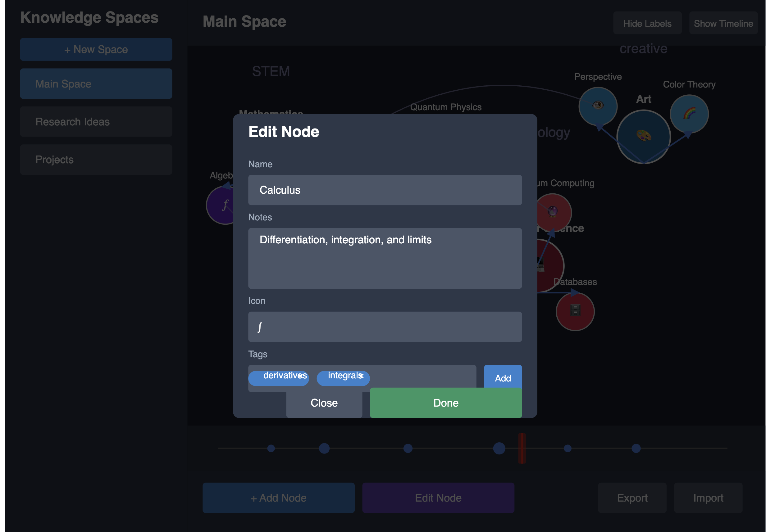Select the Color Theory rainbow node
766x532 pixels.
point(689,114)
